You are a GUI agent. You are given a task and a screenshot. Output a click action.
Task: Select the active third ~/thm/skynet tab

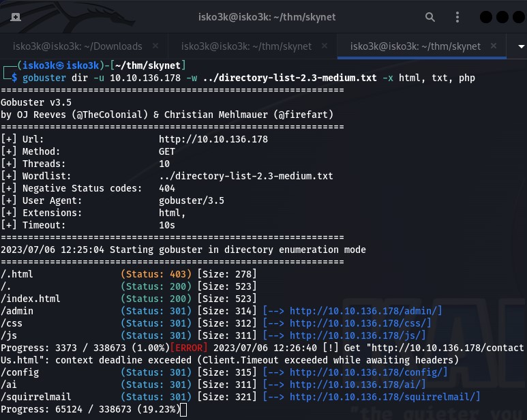415,46
